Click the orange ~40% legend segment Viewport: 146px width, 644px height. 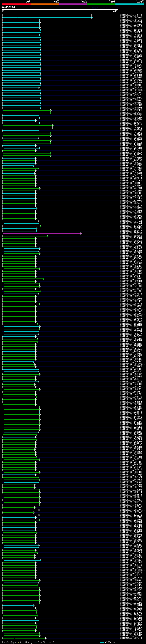pos(45,4)
